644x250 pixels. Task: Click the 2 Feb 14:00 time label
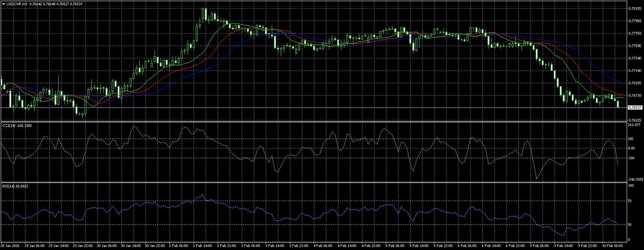pos(202,246)
